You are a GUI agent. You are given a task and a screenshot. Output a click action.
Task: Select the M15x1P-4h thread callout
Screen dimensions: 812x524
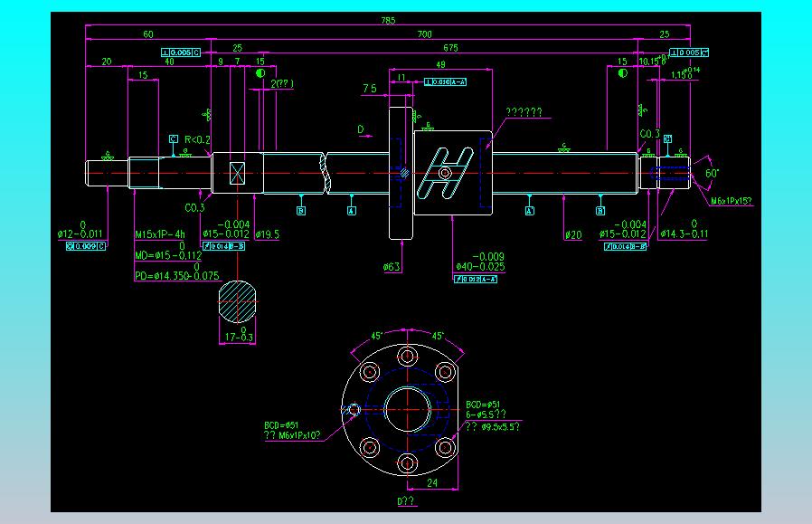(160, 234)
